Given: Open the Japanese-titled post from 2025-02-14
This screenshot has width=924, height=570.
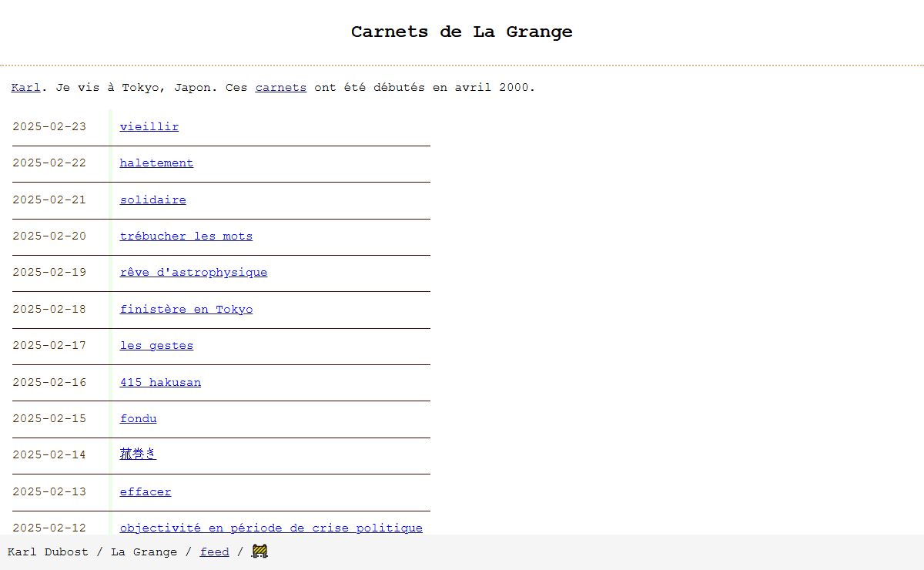Looking at the screenshot, I should tap(138, 454).
